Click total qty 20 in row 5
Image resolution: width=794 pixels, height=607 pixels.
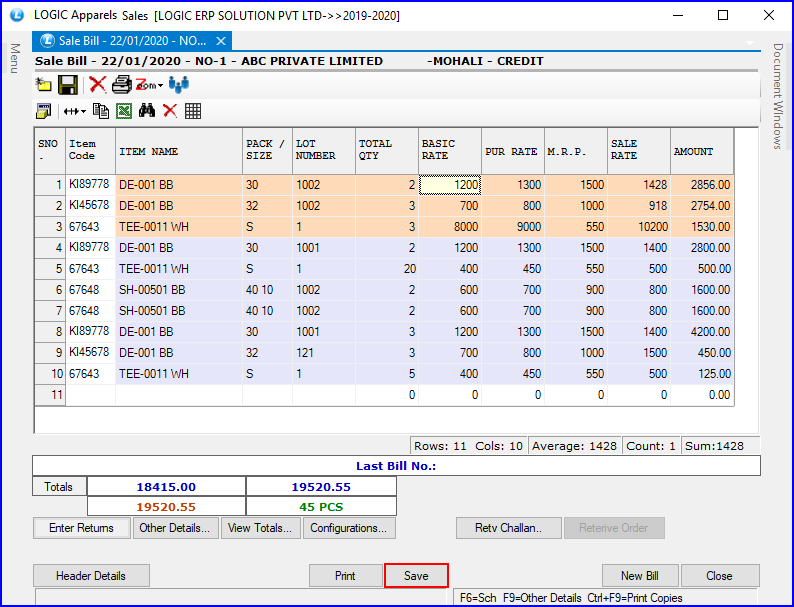point(387,269)
